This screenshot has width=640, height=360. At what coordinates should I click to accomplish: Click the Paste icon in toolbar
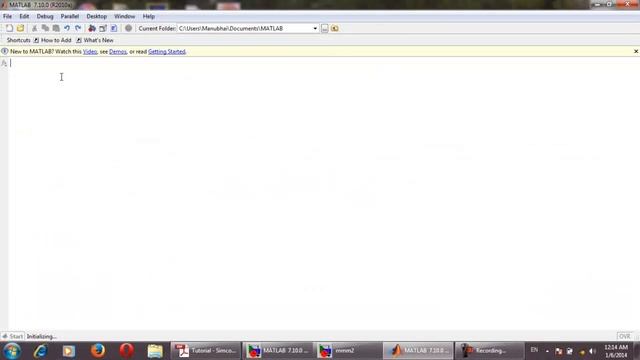click(x=56, y=28)
